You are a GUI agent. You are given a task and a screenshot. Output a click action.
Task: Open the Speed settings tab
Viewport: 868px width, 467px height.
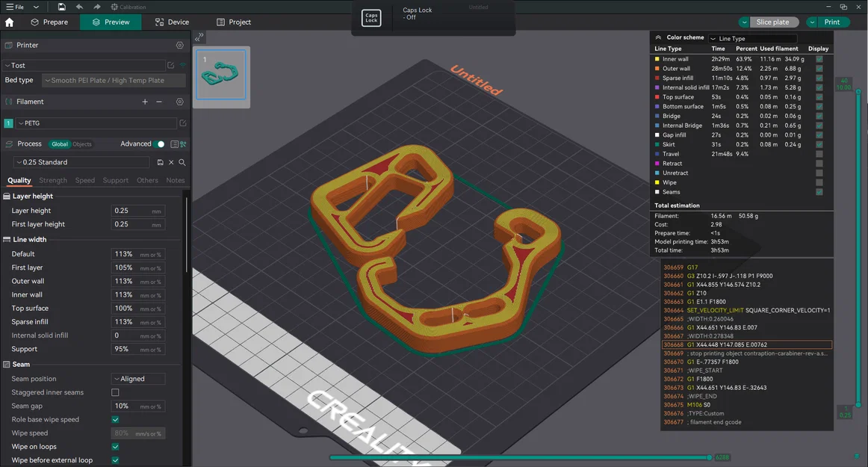tap(85, 181)
